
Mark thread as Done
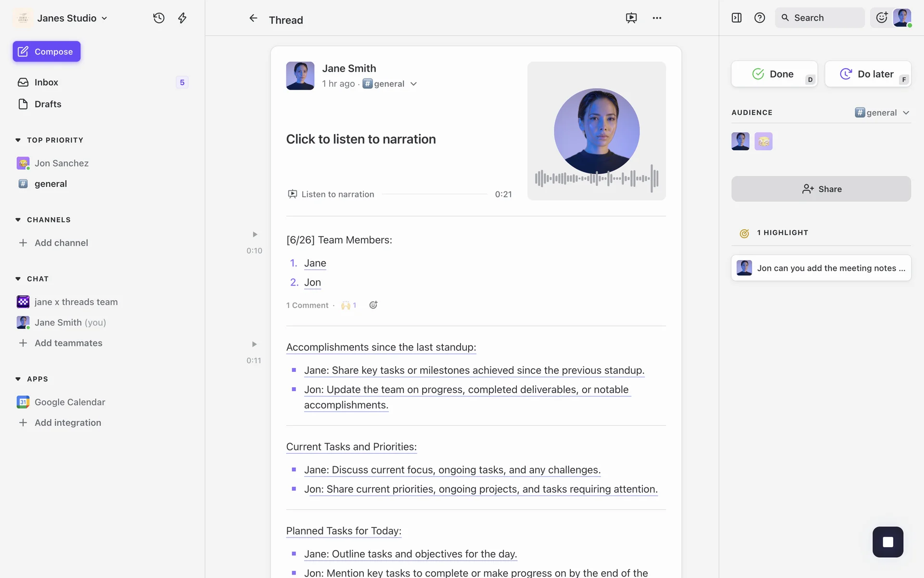pos(774,74)
